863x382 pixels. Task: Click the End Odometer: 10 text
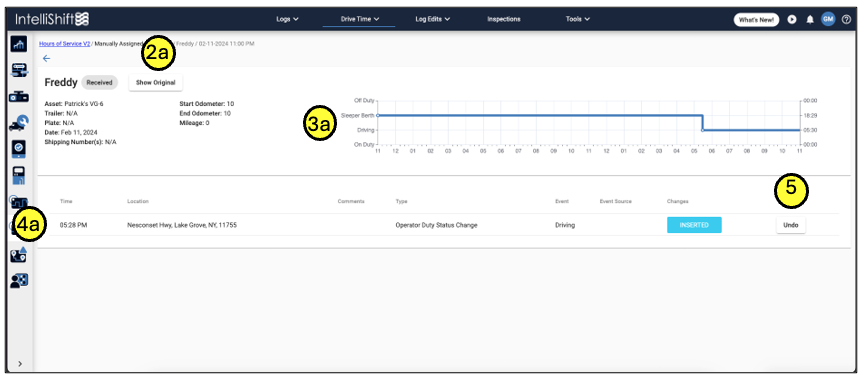click(205, 113)
